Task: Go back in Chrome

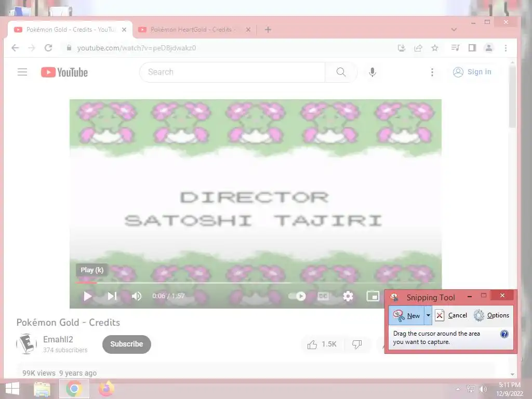Action: [x=15, y=48]
